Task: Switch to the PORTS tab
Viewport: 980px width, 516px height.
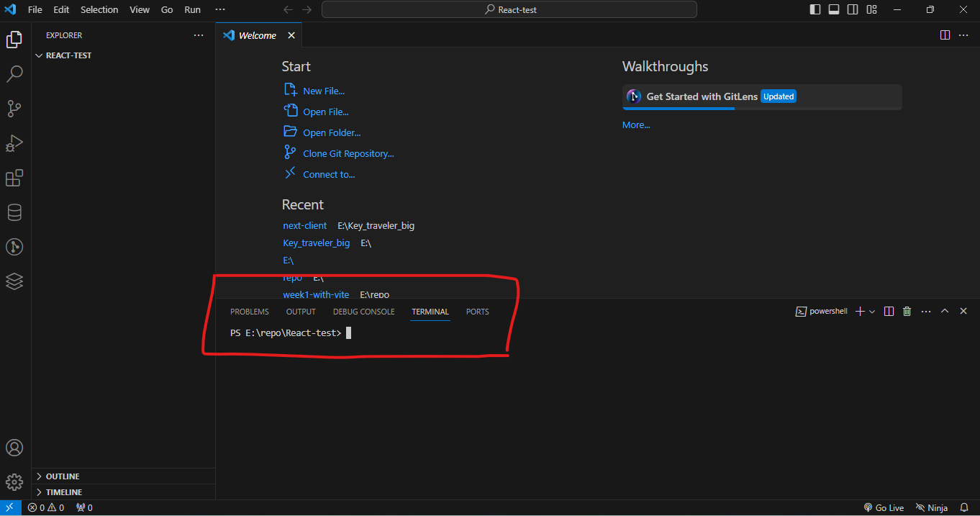Action: 478,312
